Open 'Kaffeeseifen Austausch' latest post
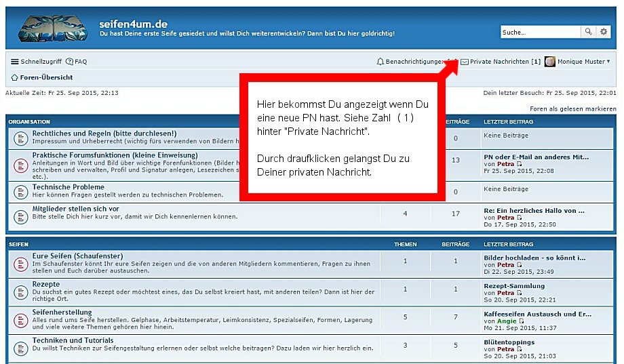Viewport: 624px width, 364px height. point(537,314)
